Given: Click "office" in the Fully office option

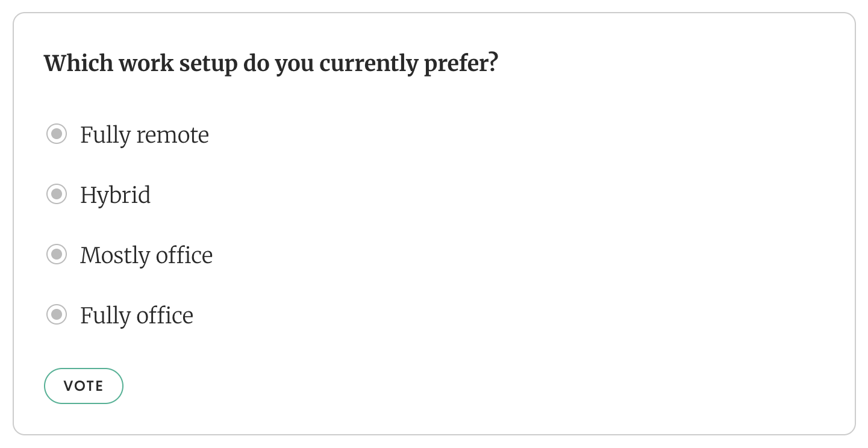Looking at the screenshot, I should pos(165,316).
